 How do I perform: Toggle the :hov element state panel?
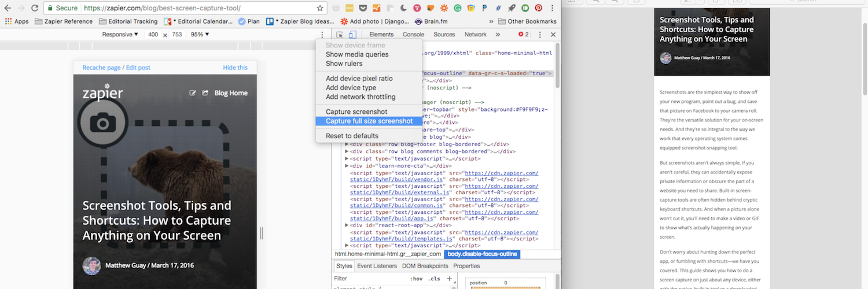click(x=416, y=279)
